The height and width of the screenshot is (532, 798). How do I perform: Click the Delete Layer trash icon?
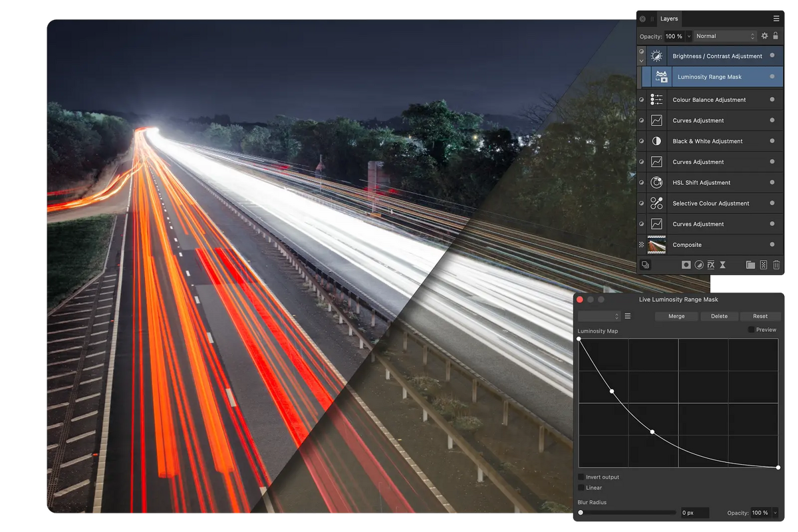click(x=776, y=265)
